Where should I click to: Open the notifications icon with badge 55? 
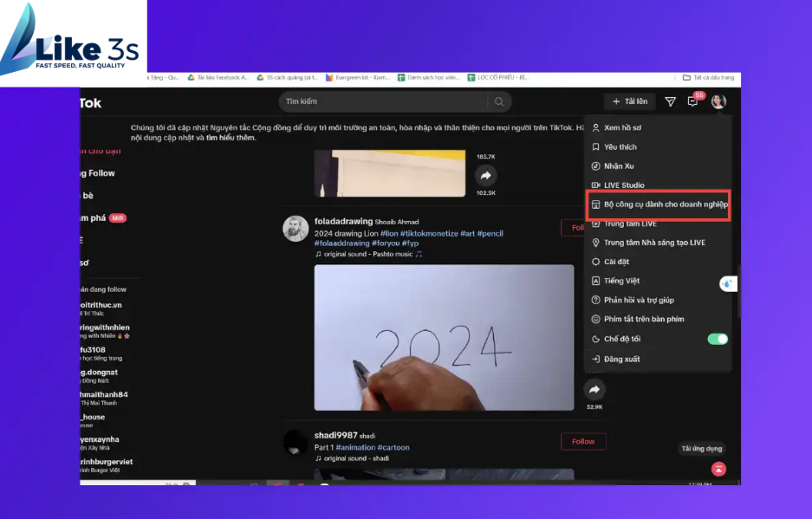(x=693, y=101)
